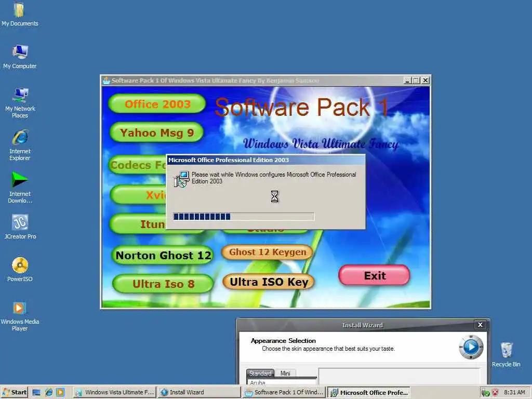Open My Network Places icon

pos(20,102)
